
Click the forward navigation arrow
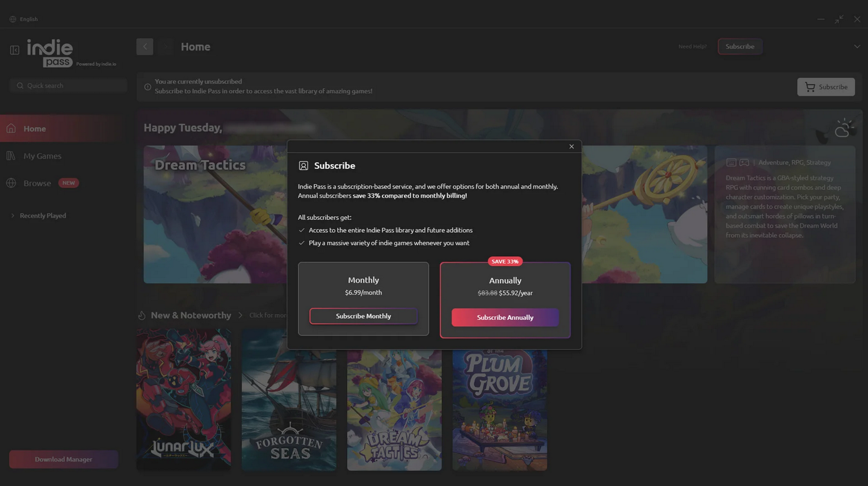[165, 47]
